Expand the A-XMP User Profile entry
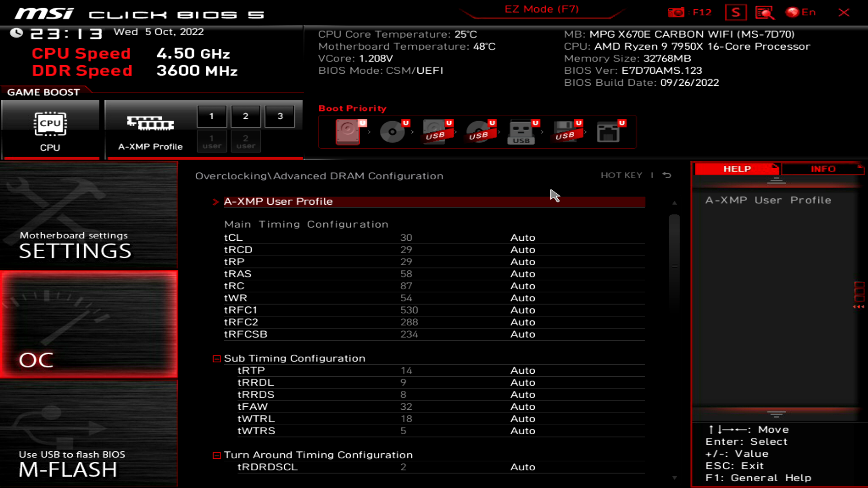 tap(278, 202)
